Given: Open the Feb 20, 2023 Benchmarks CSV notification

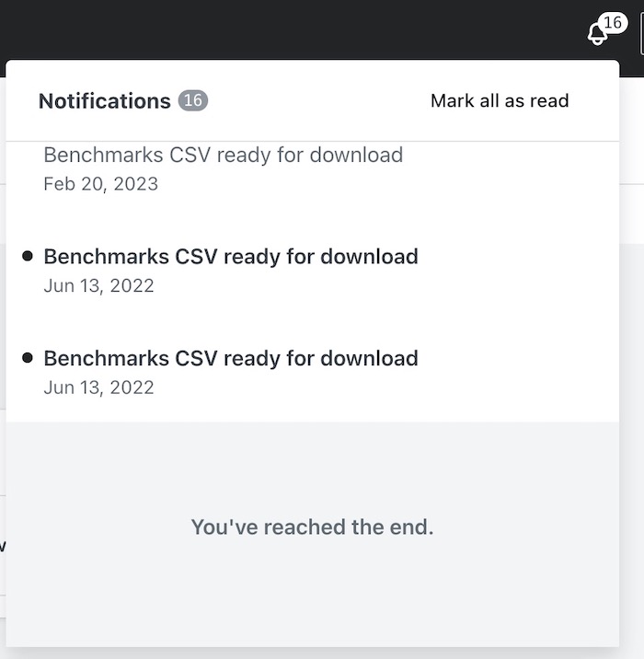Looking at the screenshot, I should [223, 155].
